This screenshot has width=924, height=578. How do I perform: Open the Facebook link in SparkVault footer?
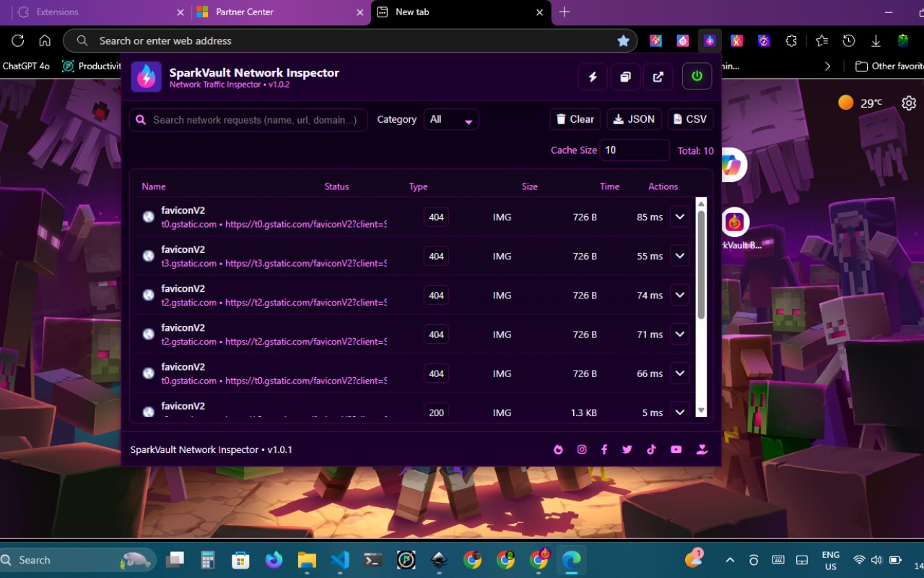(x=604, y=449)
